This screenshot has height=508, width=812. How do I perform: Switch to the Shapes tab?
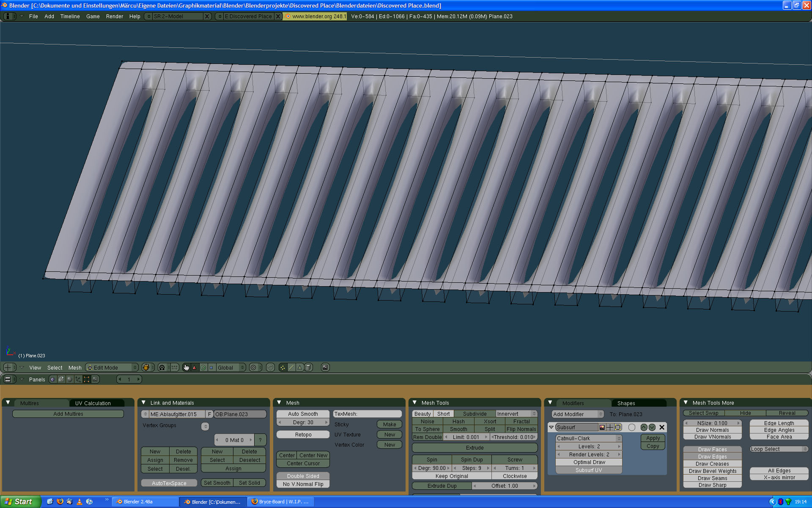tap(626, 403)
